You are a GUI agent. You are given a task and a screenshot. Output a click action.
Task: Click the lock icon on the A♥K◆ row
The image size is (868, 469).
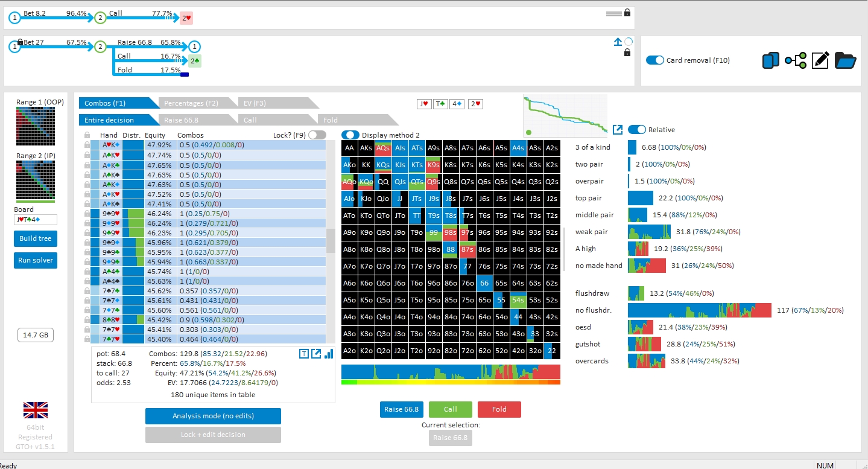(x=87, y=145)
